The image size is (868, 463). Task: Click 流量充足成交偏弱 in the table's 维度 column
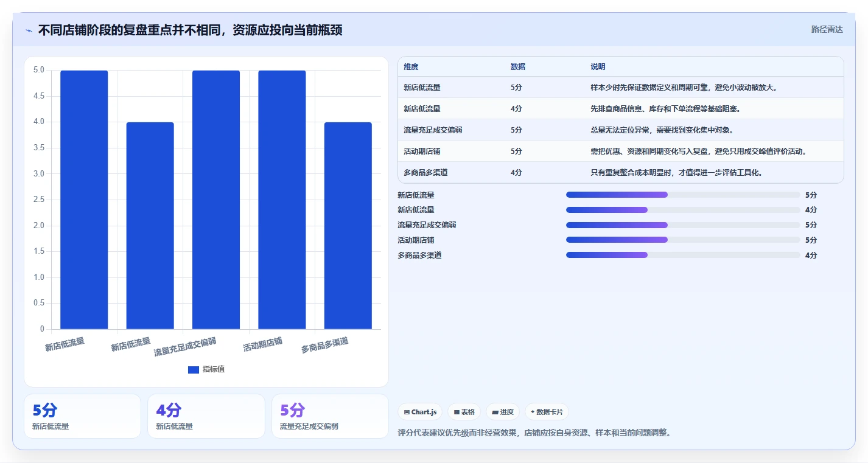click(x=433, y=130)
